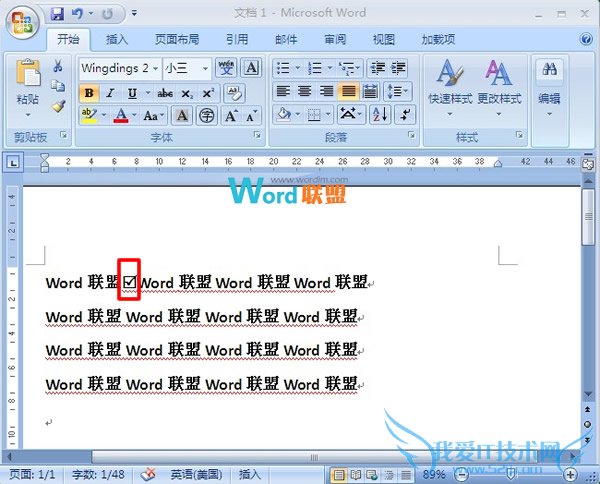The width and height of the screenshot is (600, 484).
Task: Open Word help question mark
Action: pos(586,39)
